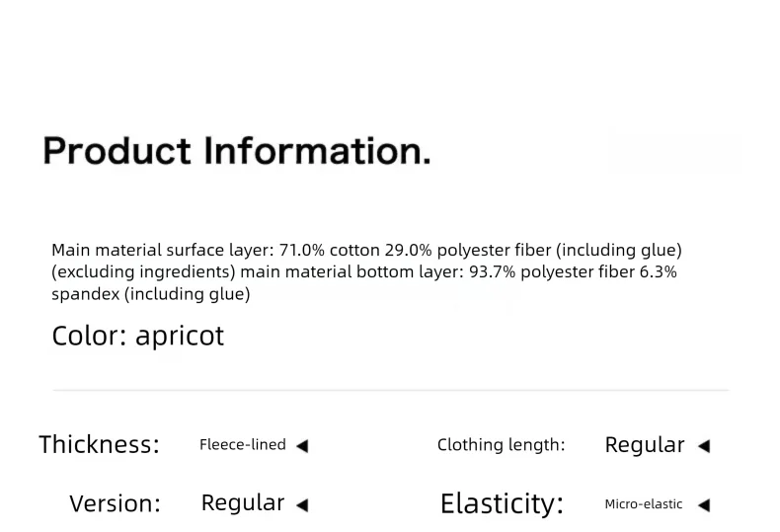Select the Regular value for Clothing length
This screenshot has height=532, width=780.
click(x=645, y=445)
